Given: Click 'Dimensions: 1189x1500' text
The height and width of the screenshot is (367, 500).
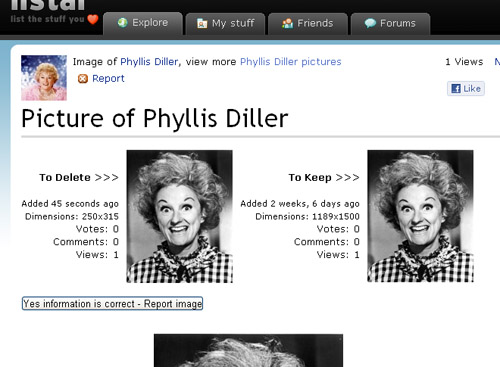Looking at the screenshot, I should pyautogui.click(x=307, y=217).
